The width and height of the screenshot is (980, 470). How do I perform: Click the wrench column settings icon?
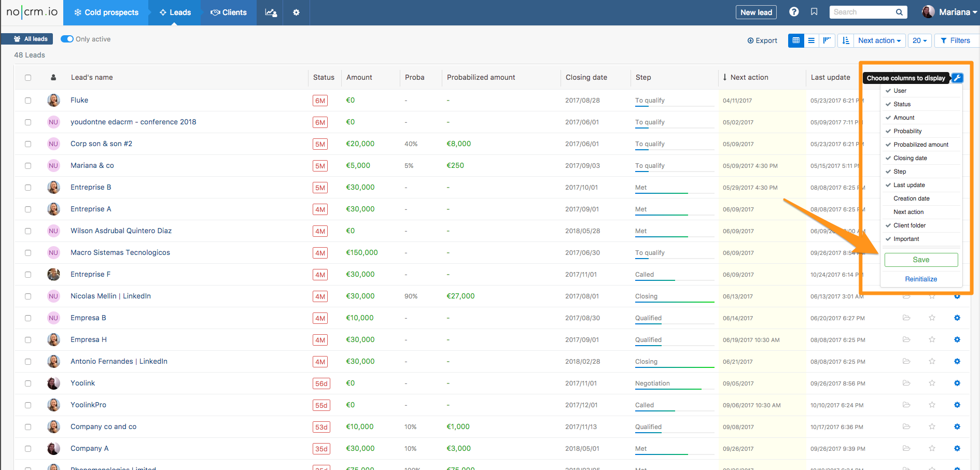957,78
